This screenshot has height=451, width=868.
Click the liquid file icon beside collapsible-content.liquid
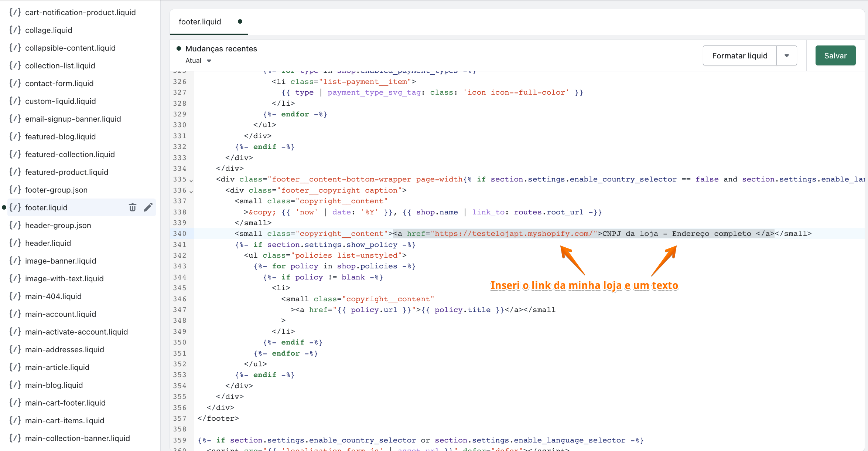click(x=15, y=48)
